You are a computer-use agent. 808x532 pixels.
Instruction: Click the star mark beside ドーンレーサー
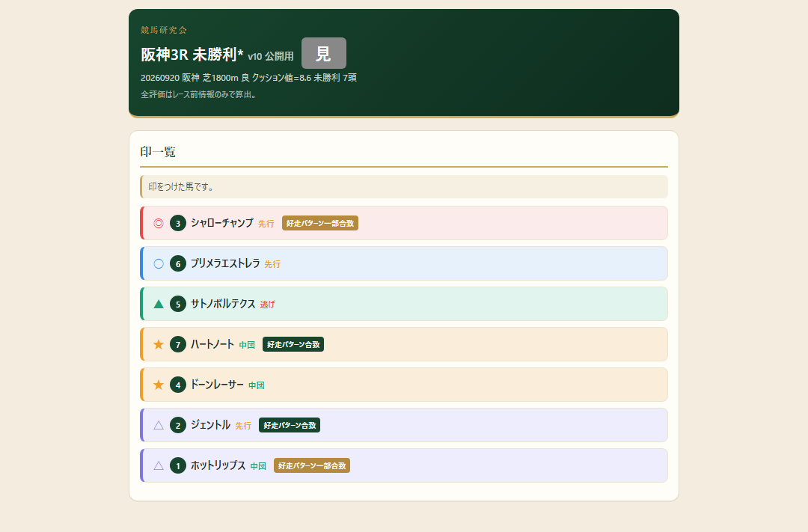point(159,385)
